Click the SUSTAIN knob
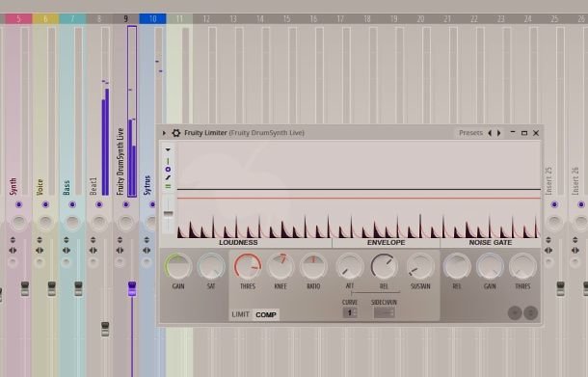This screenshot has width=588, height=377. coord(420,266)
